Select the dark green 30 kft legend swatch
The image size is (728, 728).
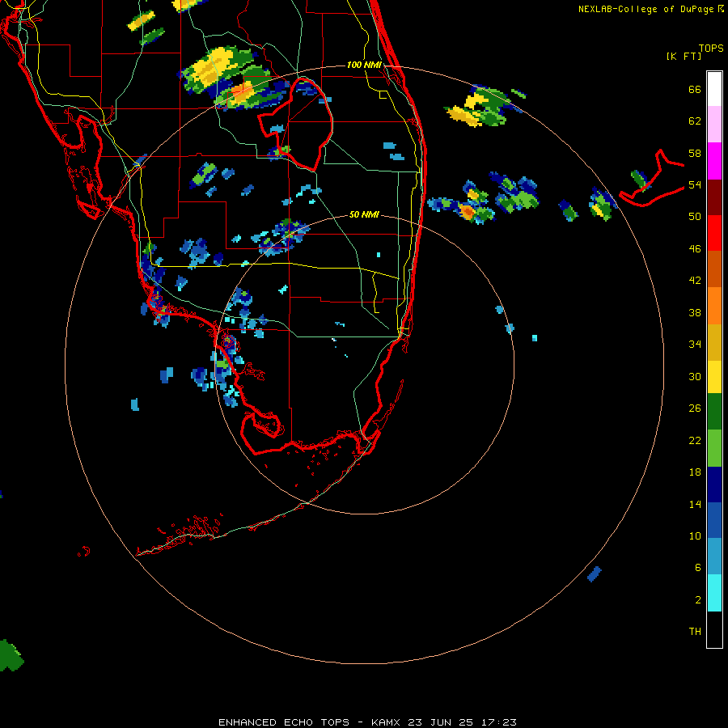click(714, 412)
